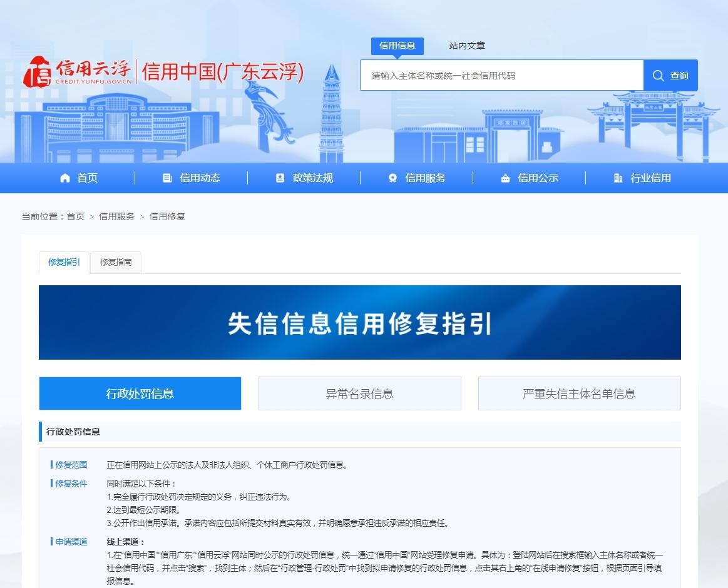Switch to the 修复指南 tab
728x588 pixels.
point(116,263)
